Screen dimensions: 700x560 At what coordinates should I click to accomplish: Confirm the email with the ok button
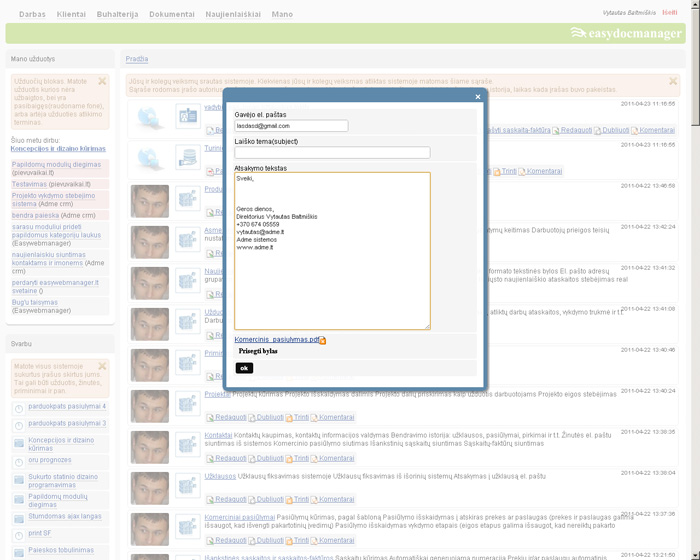click(x=244, y=368)
